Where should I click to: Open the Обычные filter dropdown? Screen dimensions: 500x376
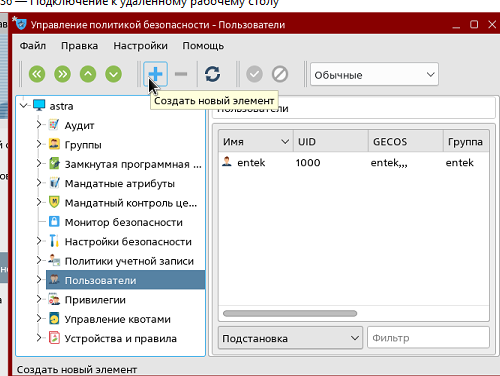click(374, 74)
